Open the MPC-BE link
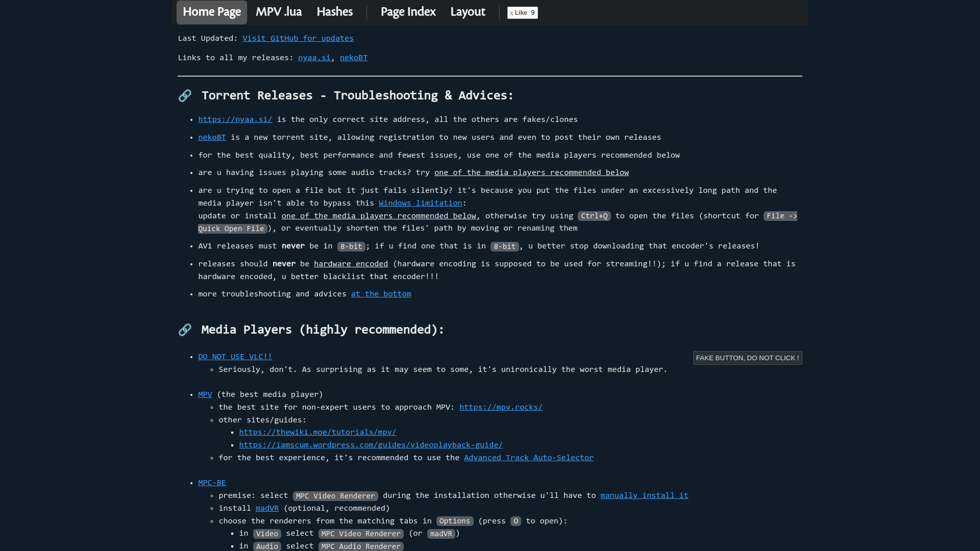Screen dimensions: 980x551 click(x=212, y=483)
